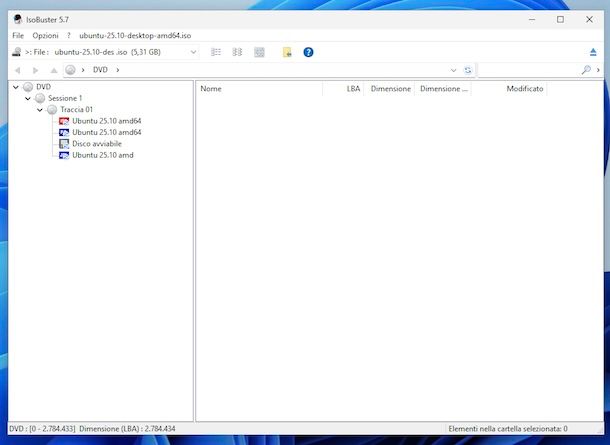Switch to small icons list view
This screenshot has width=610, height=445.
[238, 52]
